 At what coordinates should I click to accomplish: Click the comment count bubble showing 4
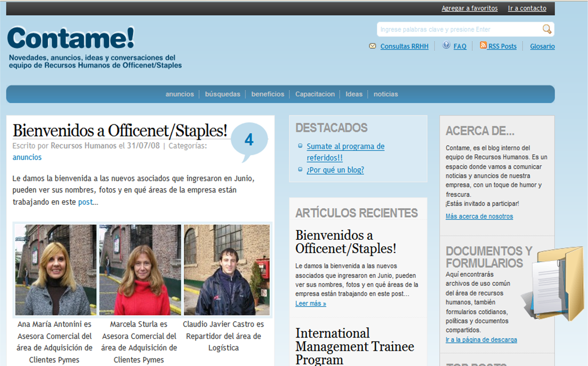point(249,140)
